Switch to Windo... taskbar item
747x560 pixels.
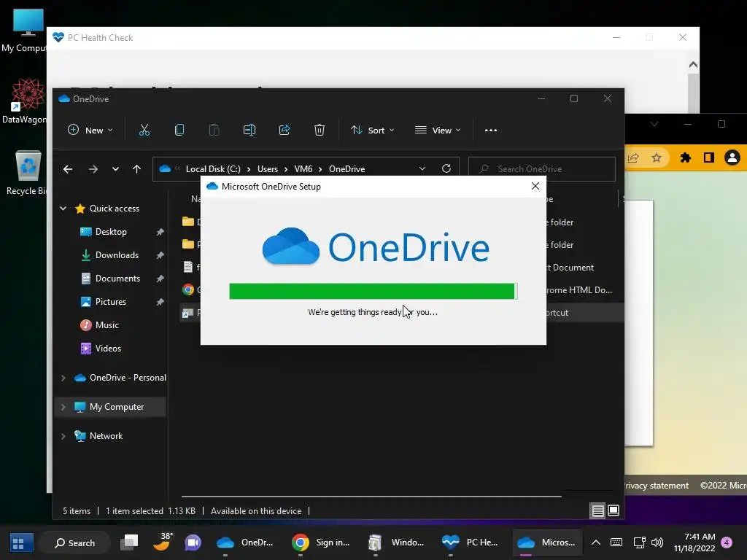tap(396, 542)
